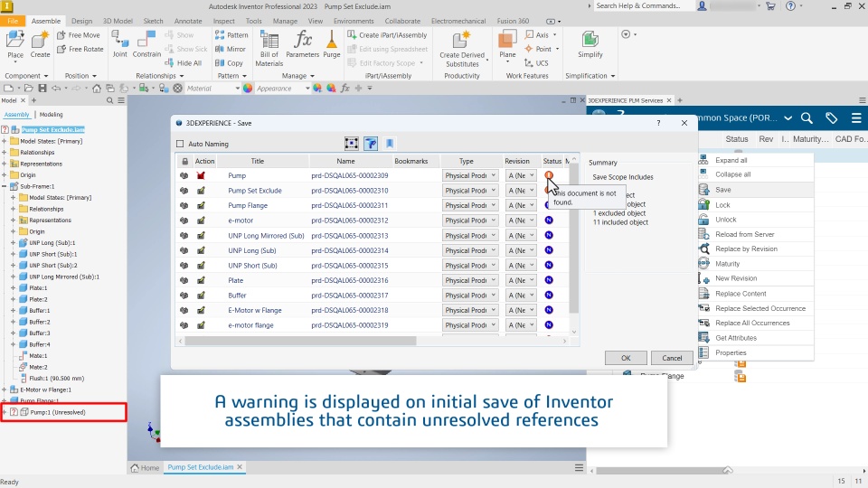The image size is (868, 488).
Task: Click the Mirror tool
Action: pyautogui.click(x=231, y=49)
